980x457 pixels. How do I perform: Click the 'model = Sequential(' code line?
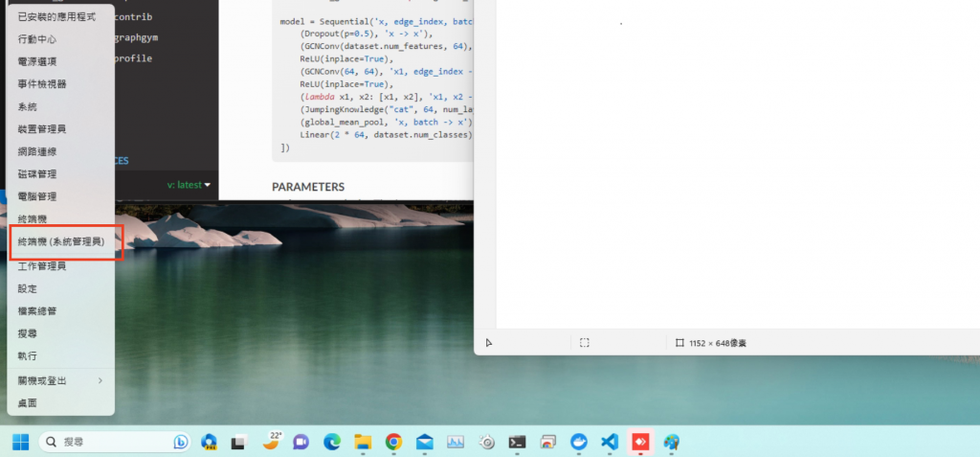point(377,22)
